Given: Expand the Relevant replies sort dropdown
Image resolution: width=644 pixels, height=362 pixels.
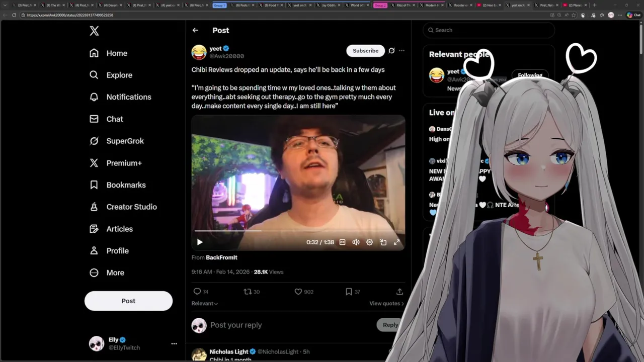Looking at the screenshot, I should coord(205,304).
